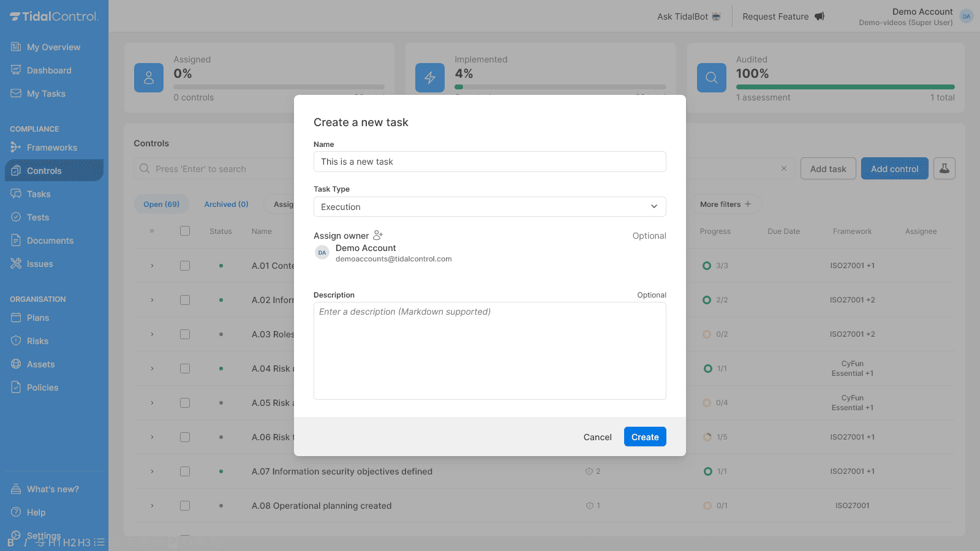
Task: Click the Name field containing 'This is a new task'
Action: pos(489,162)
